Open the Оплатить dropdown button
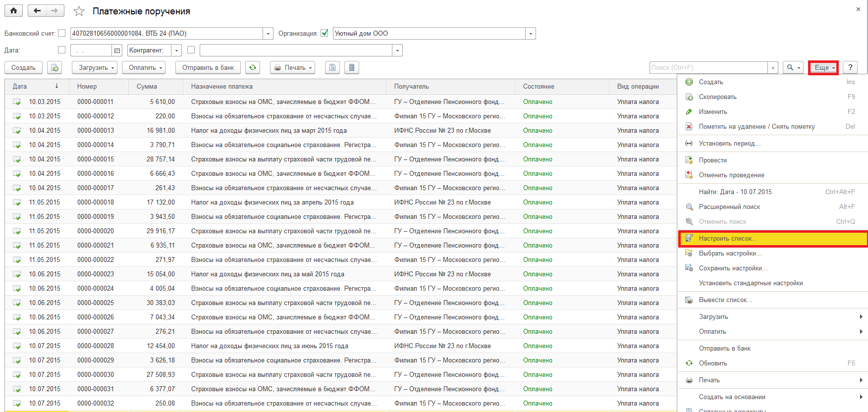868x412 pixels. tap(144, 67)
